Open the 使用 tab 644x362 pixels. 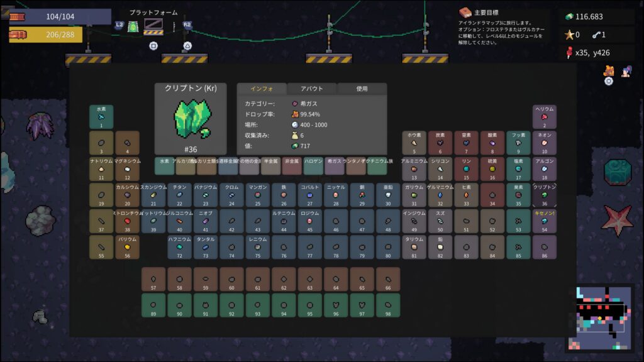coord(362,89)
